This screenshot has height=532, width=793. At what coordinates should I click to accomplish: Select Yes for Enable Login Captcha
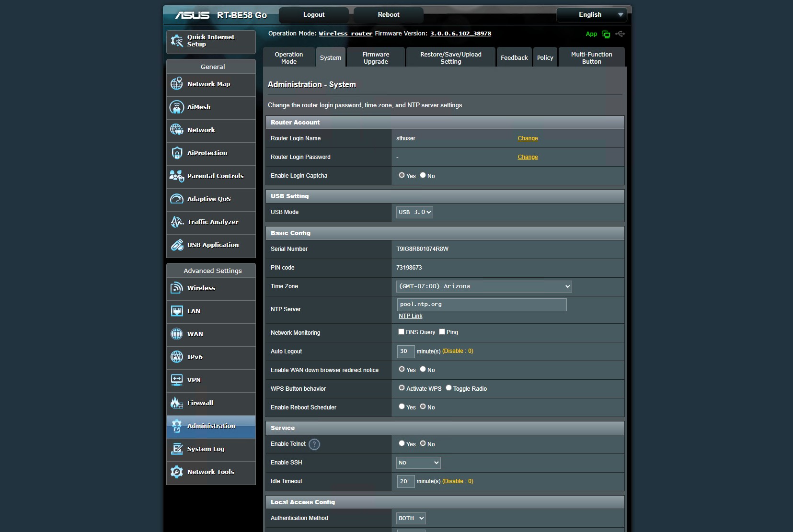tap(402, 175)
